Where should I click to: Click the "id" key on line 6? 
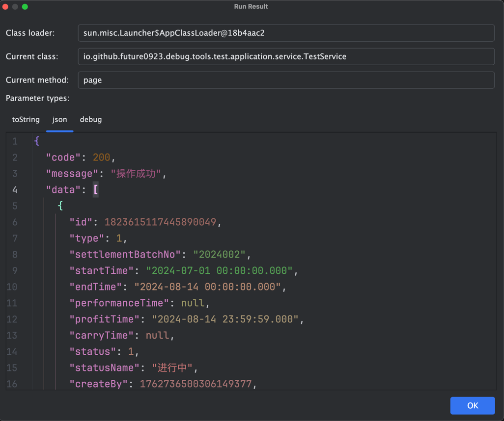(81, 222)
